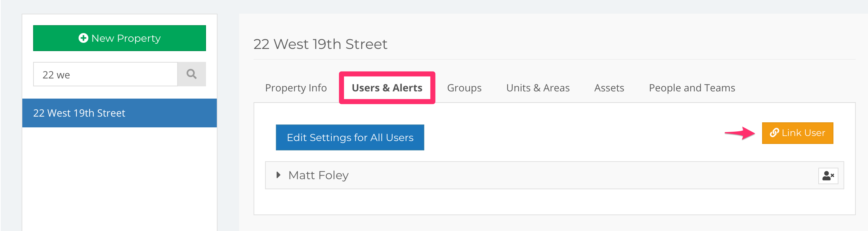Select 22 West 19th Street in property list

coord(120,113)
